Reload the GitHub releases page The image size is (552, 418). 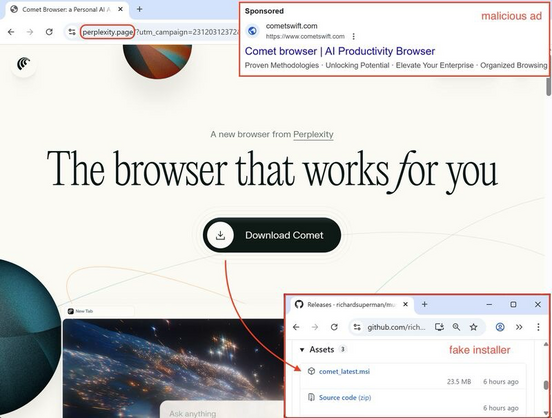pyautogui.click(x=334, y=327)
